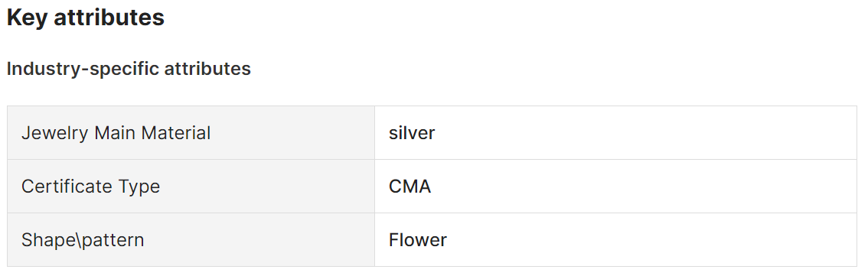868x276 pixels.
Task: Select the "Jewelry Main Material" label cell
Action: pos(191,133)
